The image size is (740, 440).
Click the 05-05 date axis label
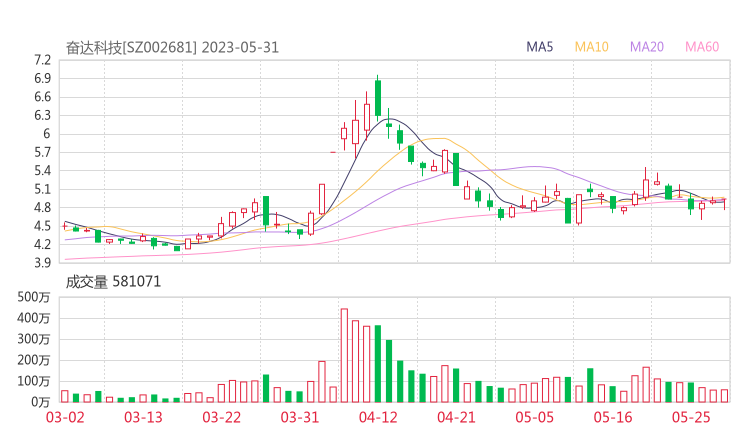coord(534,418)
